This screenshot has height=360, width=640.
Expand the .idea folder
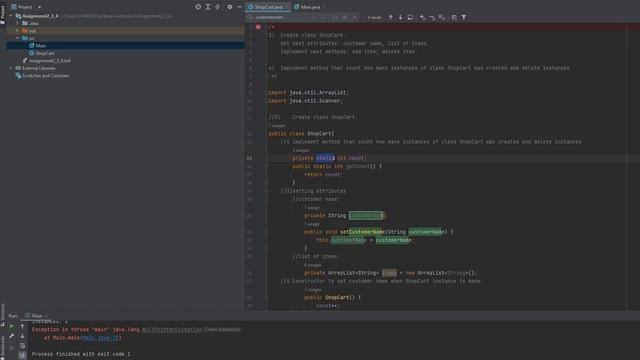18,23
